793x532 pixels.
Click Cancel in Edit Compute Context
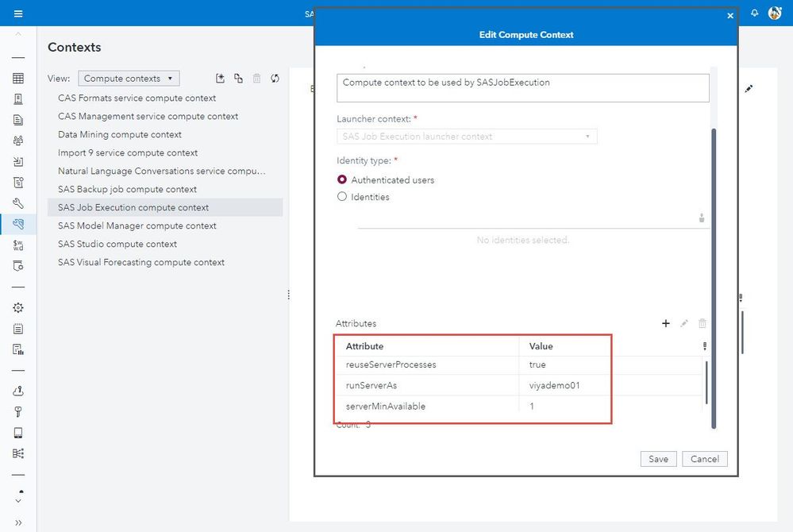[x=705, y=459]
